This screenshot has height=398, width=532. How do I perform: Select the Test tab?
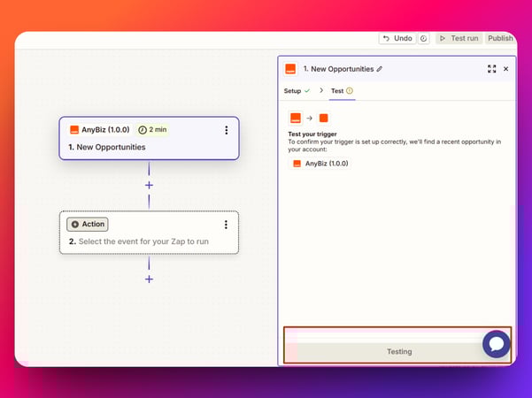coord(342,91)
